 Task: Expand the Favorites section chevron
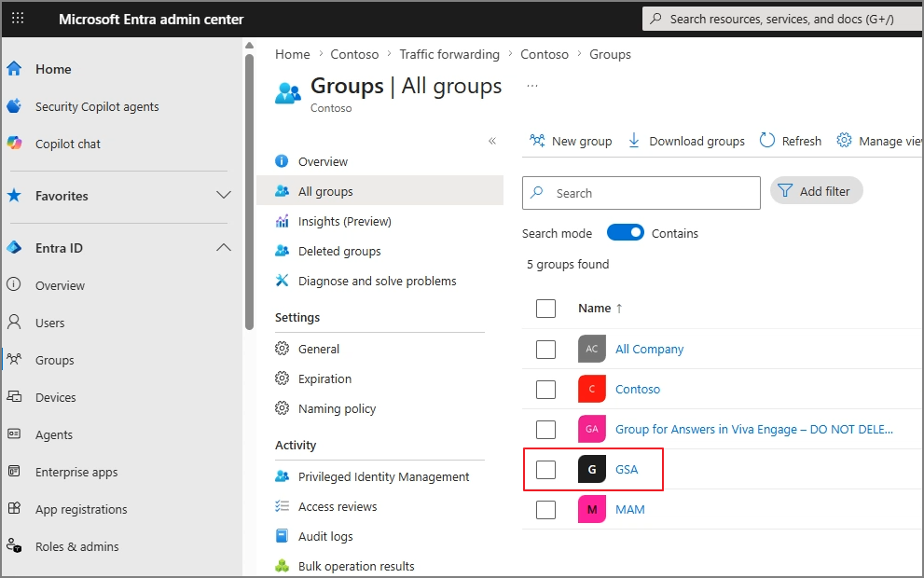[224, 195]
